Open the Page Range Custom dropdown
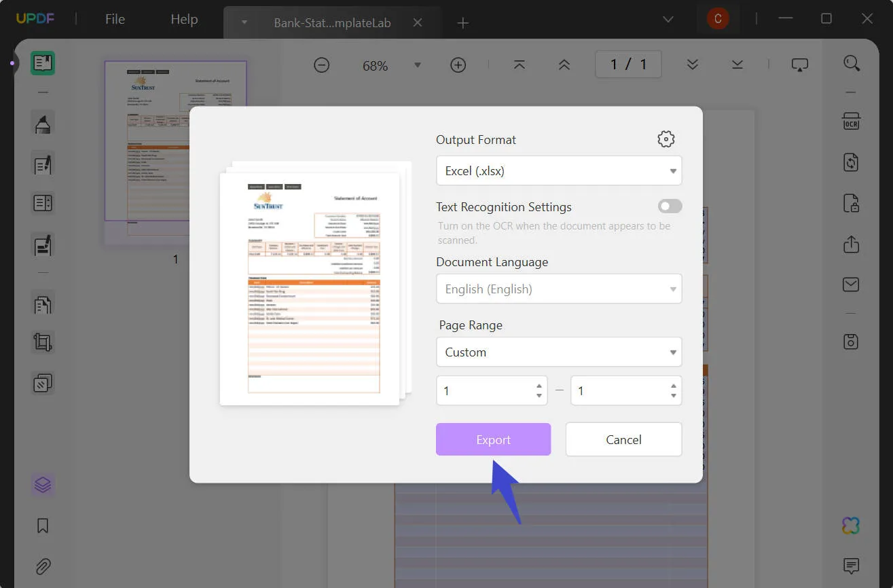This screenshot has height=588, width=893. 559,352
